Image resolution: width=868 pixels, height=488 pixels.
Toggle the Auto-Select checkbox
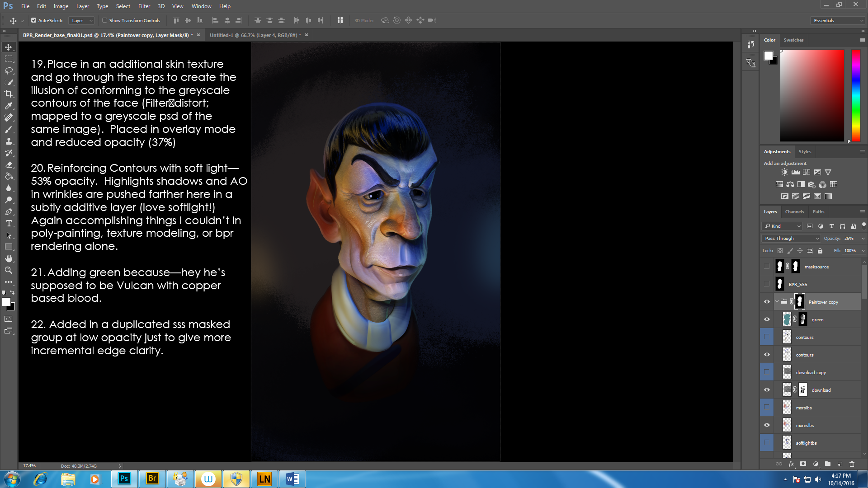tap(33, 20)
